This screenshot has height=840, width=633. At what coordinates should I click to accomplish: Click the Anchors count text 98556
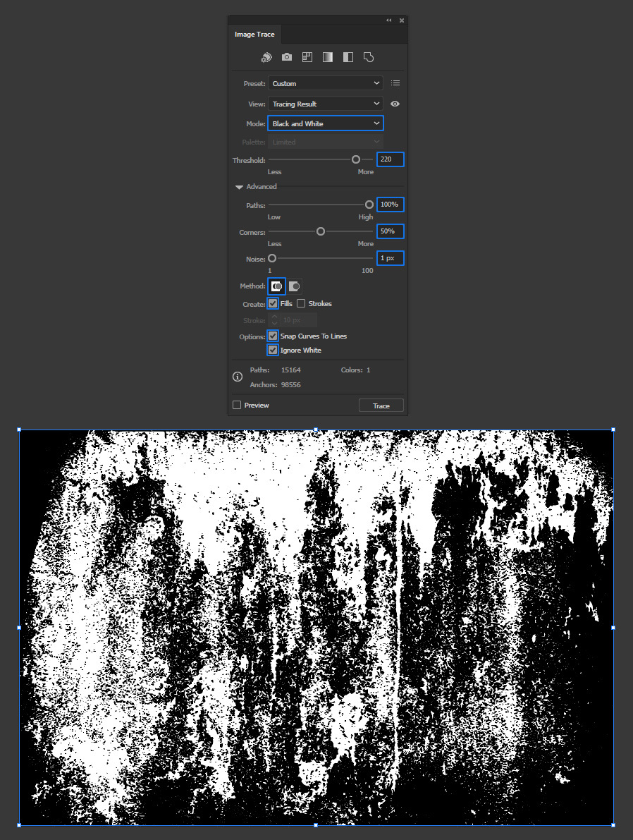[x=291, y=384]
